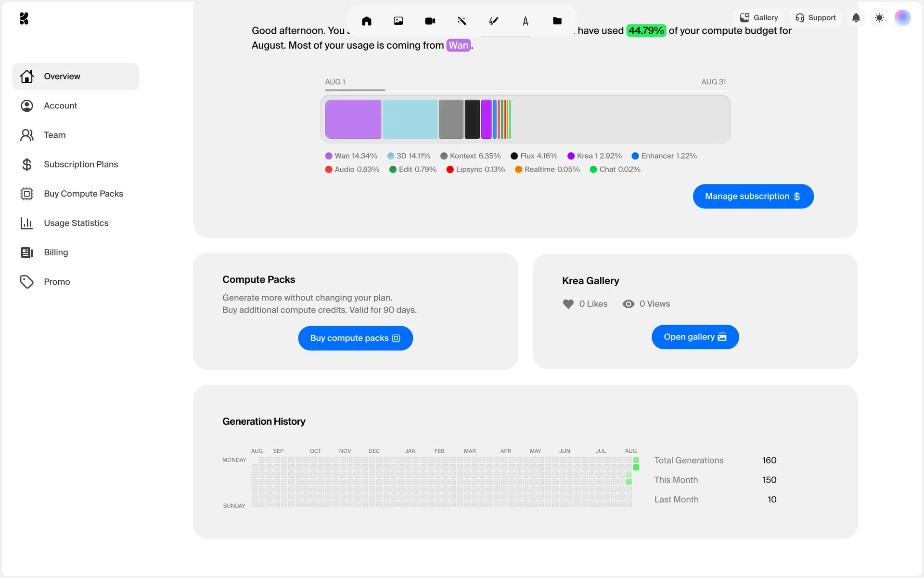Click the Support link in the header

click(816, 18)
